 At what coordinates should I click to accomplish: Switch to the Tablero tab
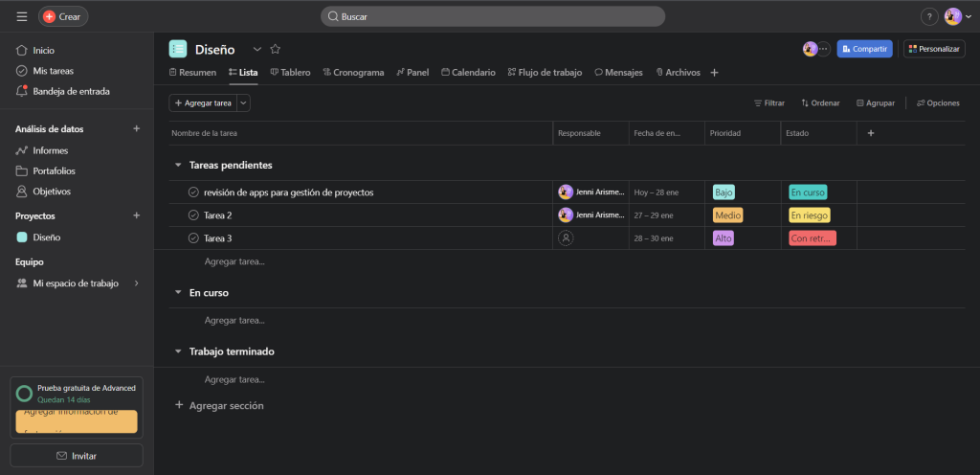click(290, 72)
